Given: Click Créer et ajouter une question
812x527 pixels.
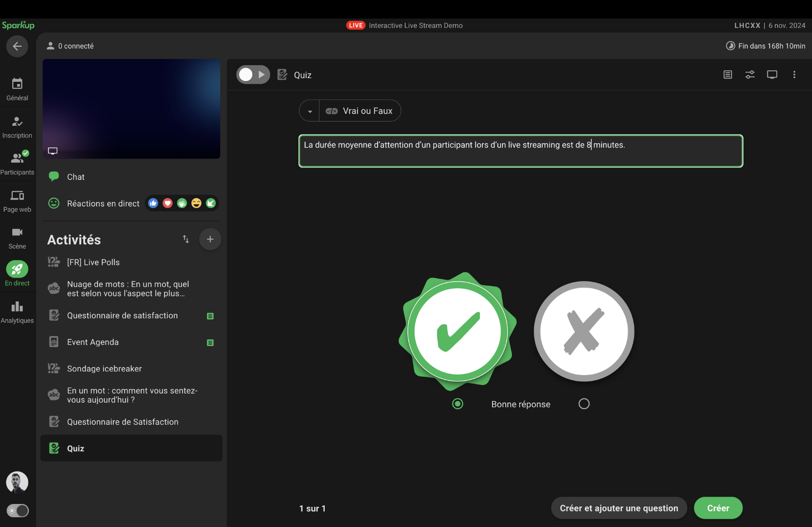Looking at the screenshot, I should (x=619, y=508).
